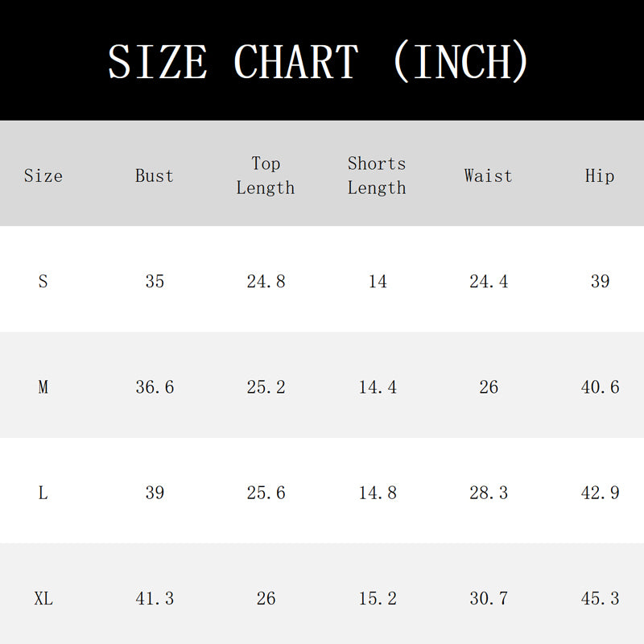644x644 pixels.
Task: Select the Hip column header
Action: click(600, 176)
